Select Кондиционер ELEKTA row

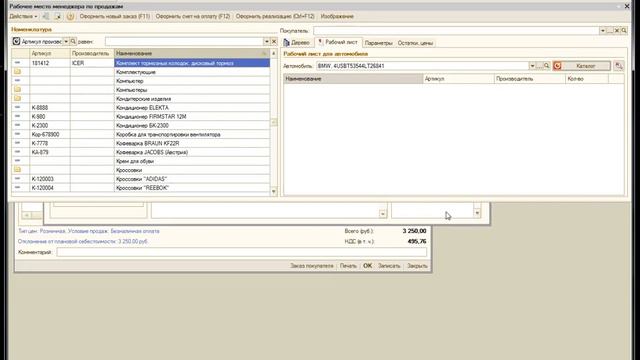click(141, 107)
